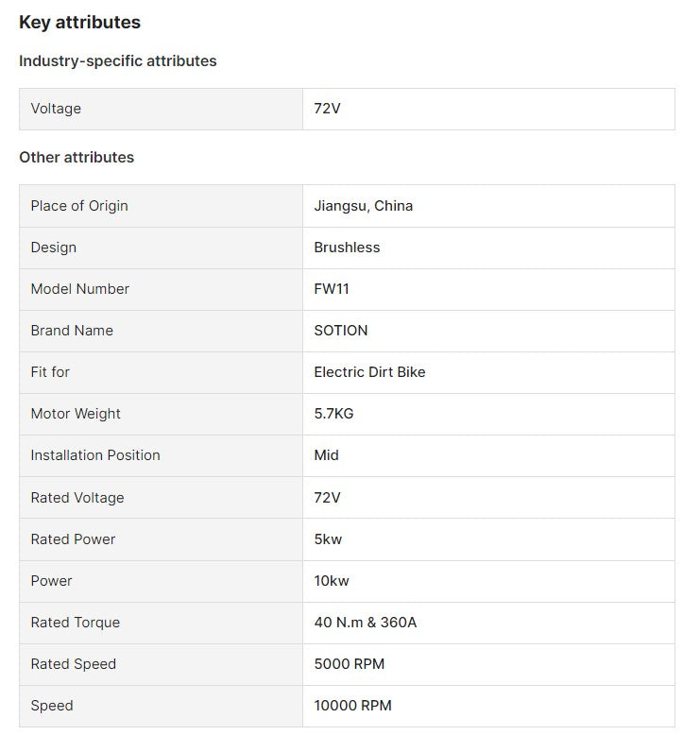Image resolution: width=700 pixels, height=735 pixels.
Task: Click the Key attributes heading
Action: 79,22
